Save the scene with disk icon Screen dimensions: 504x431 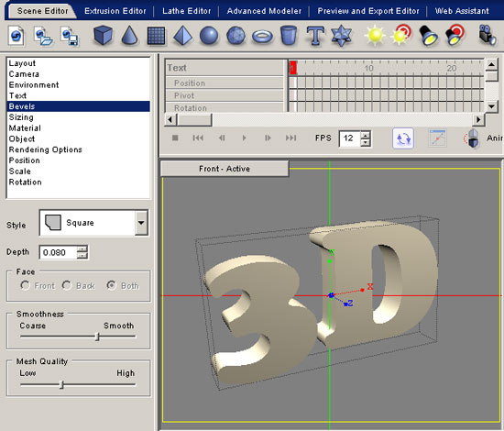coord(70,36)
